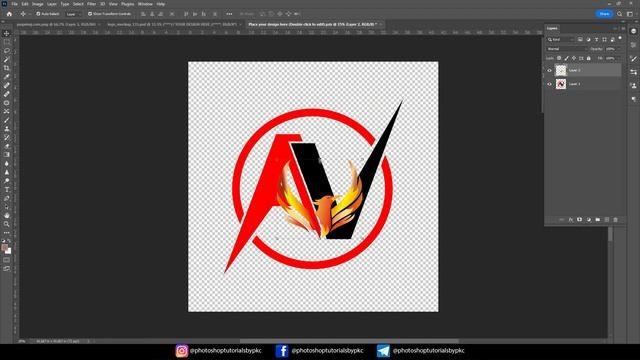Screen dimensions: 640x360
Task: Toggle Show Transform Controls checkbox
Action: (x=90, y=14)
